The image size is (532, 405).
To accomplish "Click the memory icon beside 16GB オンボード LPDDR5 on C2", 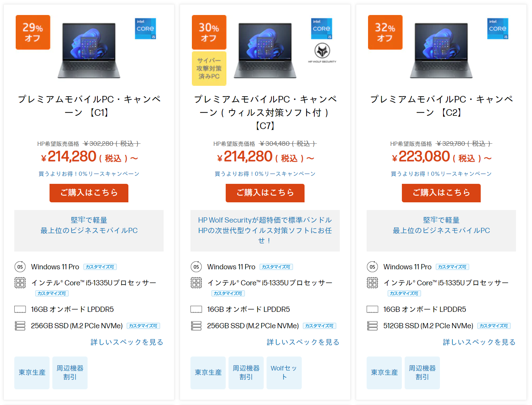I will pyautogui.click(x=372, y=309).
